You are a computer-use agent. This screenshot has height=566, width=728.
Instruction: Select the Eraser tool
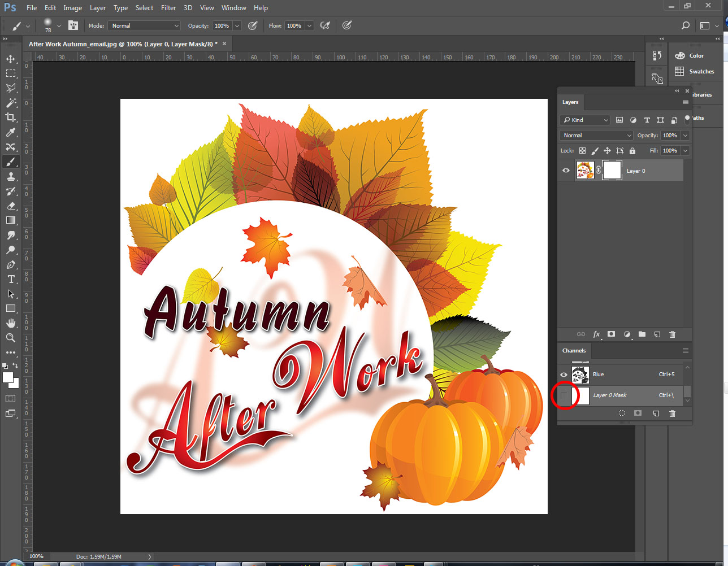coord(11,206)
